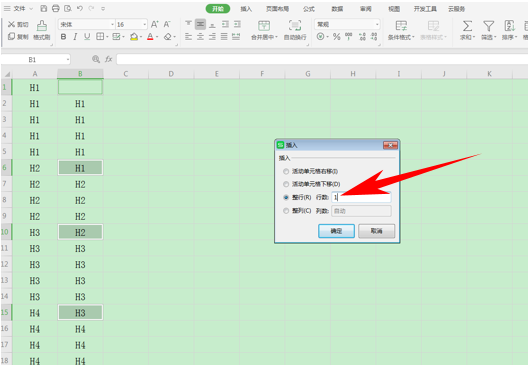Click the 行数 row count input field
Screen dimensions: 528x365
(x=361, y=197)
